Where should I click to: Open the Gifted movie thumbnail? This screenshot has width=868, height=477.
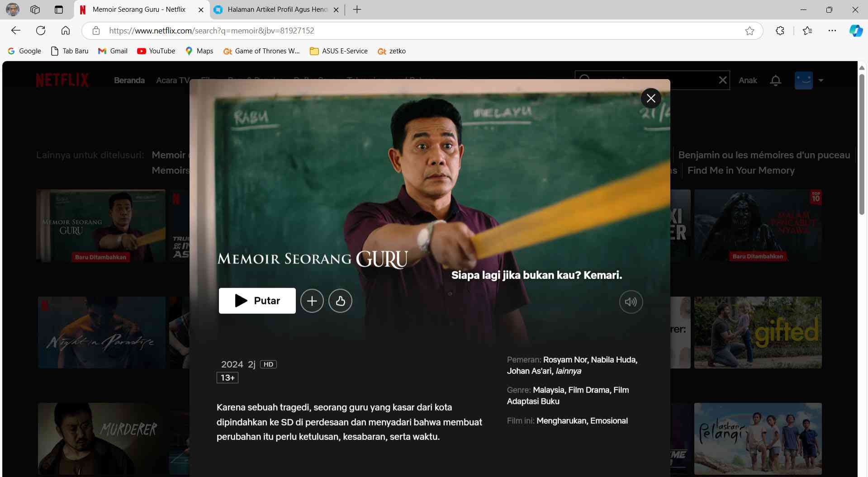click(x=758, y=332)
